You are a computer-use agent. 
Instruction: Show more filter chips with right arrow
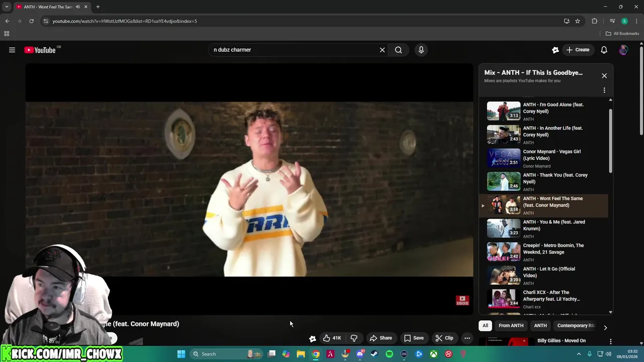pyautogui.click(x=605, y=327)
